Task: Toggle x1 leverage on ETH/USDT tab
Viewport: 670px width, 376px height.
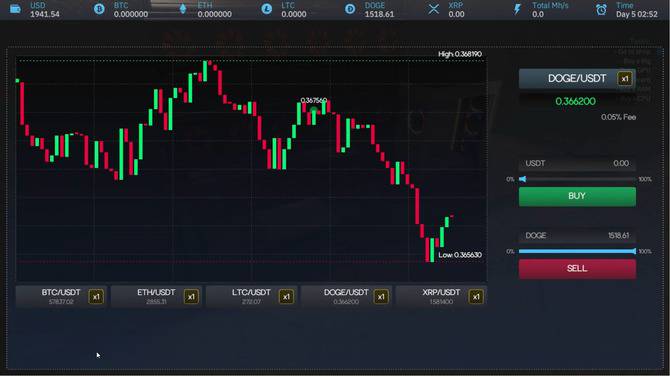Action: 191,297
